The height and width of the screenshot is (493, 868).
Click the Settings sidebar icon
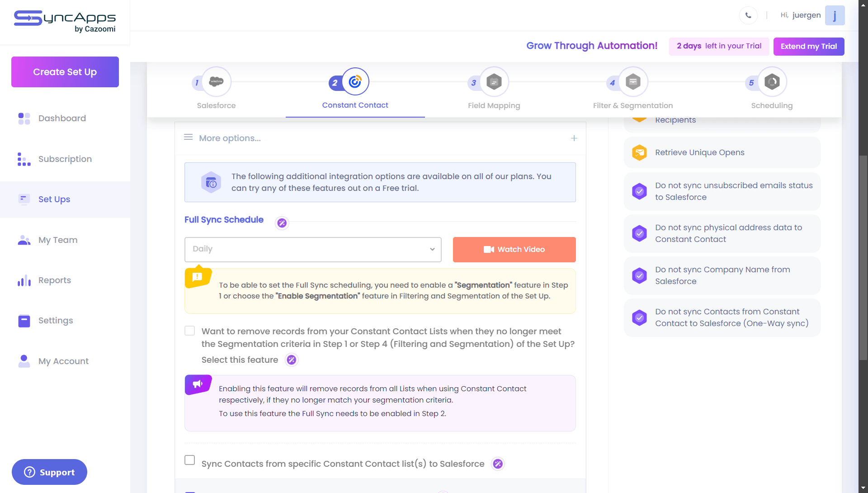[x=24, y=321]
